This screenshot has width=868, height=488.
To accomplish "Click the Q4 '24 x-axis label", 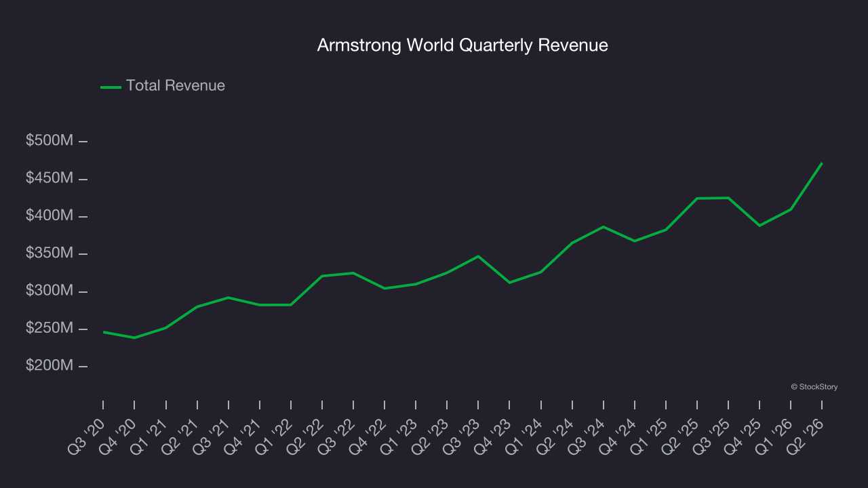I will click(617, 436).
